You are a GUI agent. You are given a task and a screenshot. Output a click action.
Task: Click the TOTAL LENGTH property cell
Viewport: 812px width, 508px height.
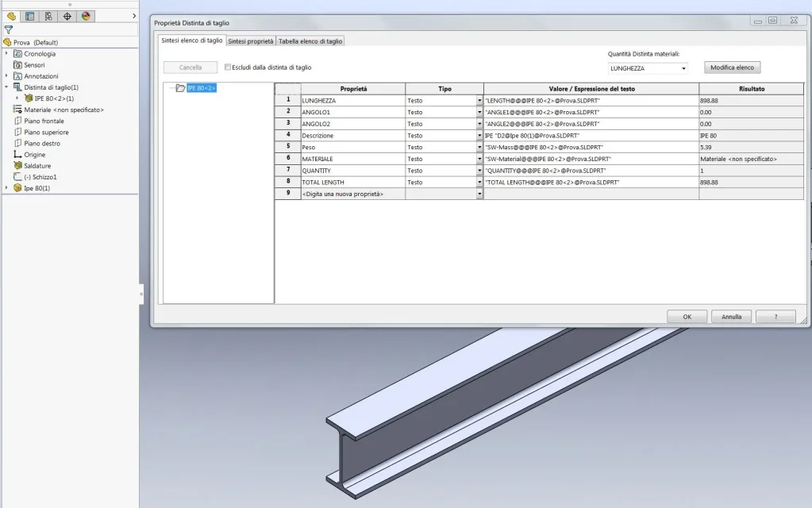click(353, 183)
